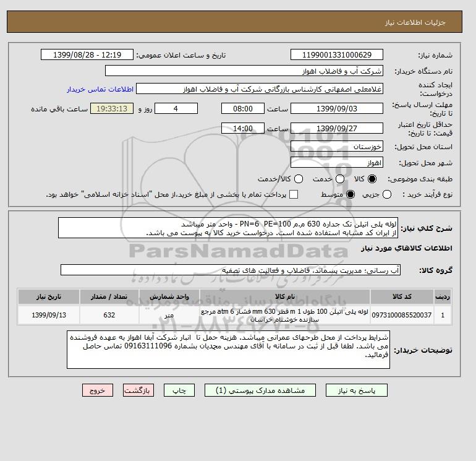Click the پاسخ به نیاز button
The image size is (476, 461).
click(357, 390)
